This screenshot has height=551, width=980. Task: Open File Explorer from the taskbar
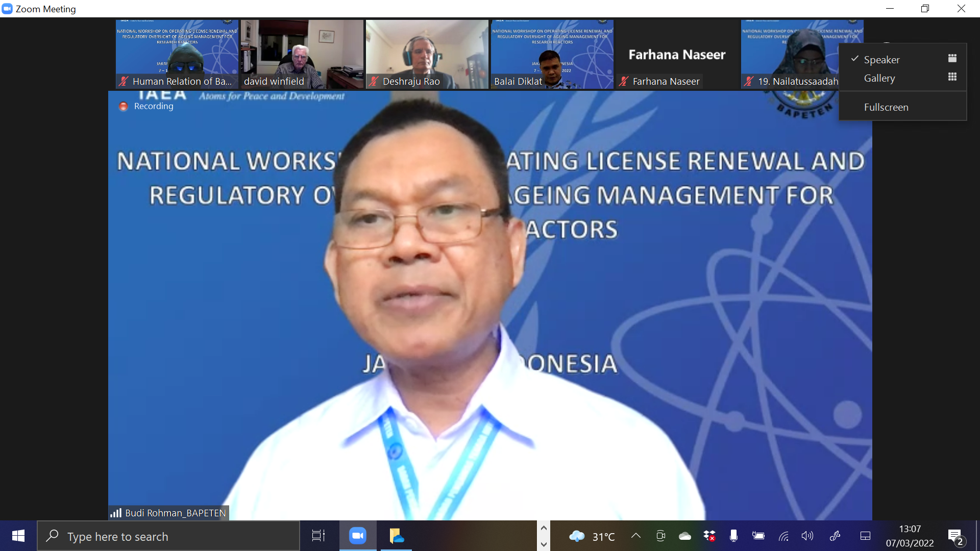397,536
